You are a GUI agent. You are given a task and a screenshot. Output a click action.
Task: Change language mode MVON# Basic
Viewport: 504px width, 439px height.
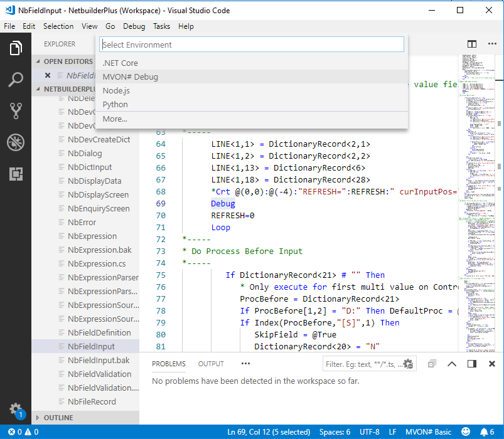[428, 432]
